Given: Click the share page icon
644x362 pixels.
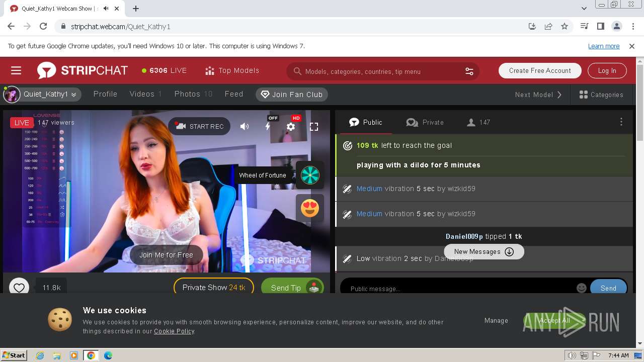Looking at the screenshot, I should click(548, 27).
